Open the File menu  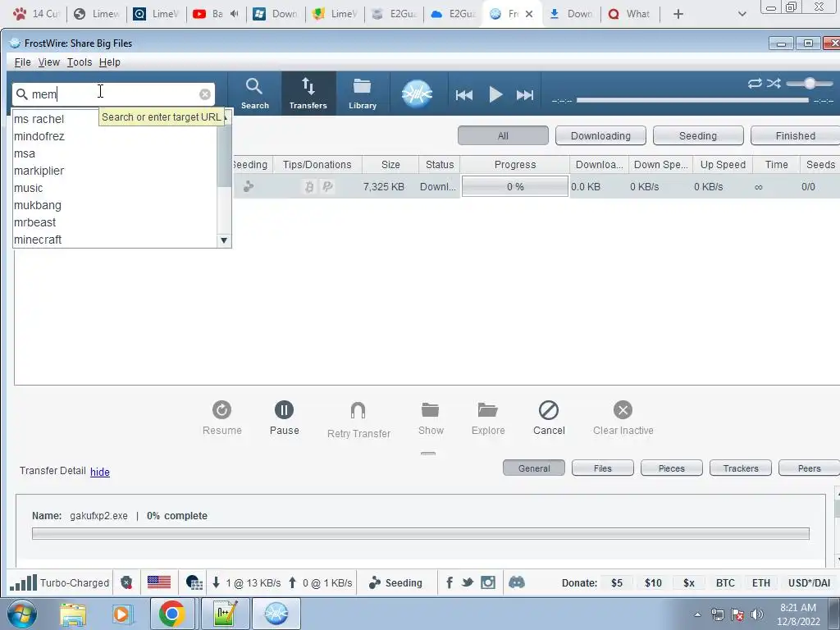22,62
